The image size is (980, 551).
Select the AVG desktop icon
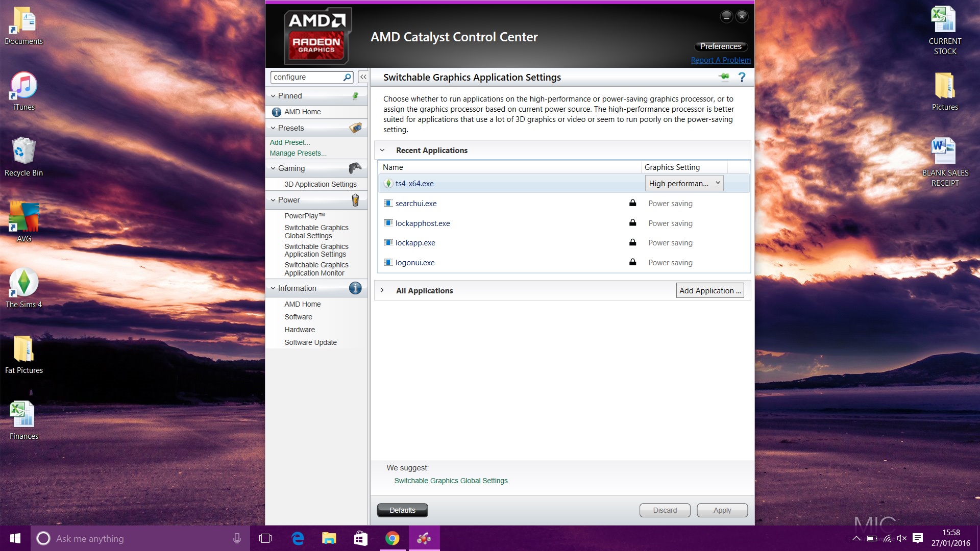[x=23, y=222]
